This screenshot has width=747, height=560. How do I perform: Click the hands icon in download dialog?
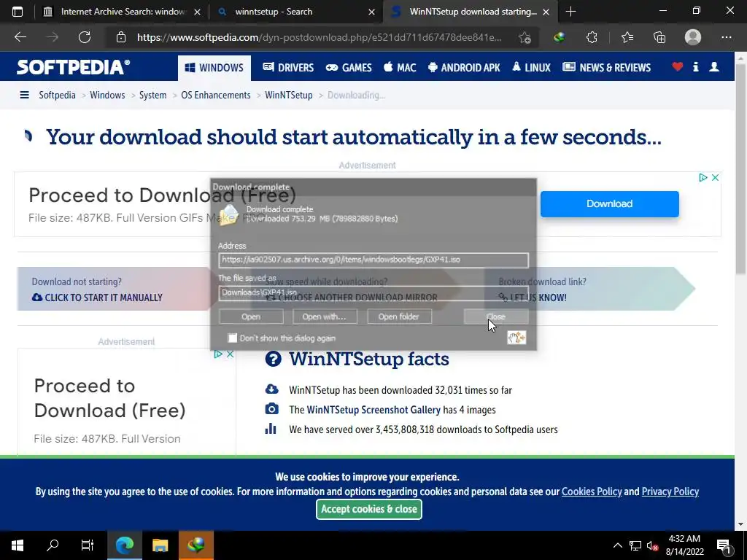tap(516, 338)
